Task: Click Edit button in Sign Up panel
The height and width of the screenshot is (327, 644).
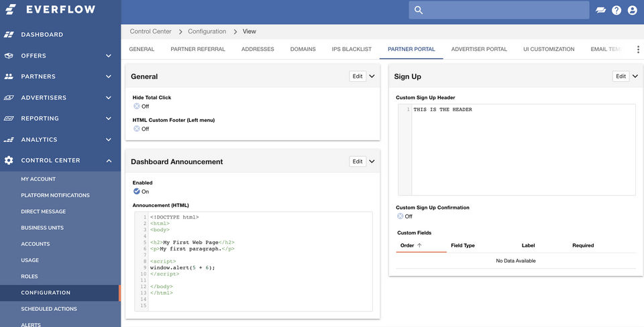Action: (621, 76)
